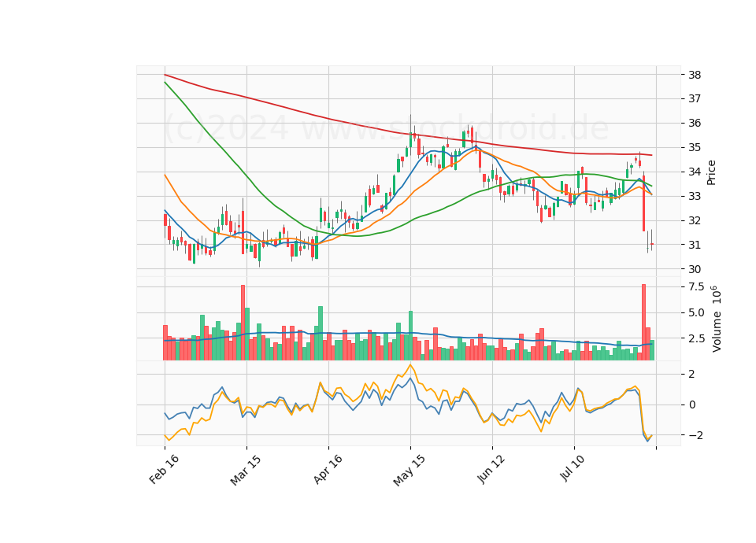The image size is (756, 543).
Task: Click the Jul 10 date label
Action: point(573,467)
